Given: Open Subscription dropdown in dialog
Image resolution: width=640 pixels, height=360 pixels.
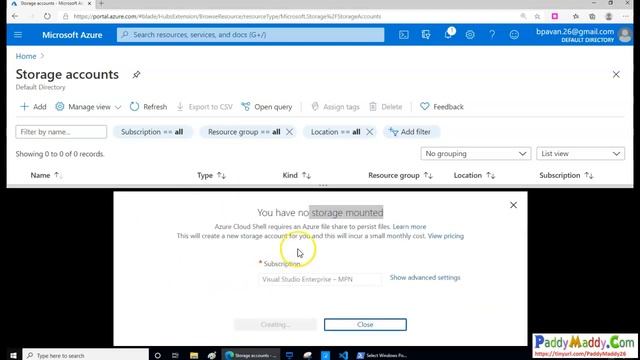Looking at the screenshot, I should [320, 279].
